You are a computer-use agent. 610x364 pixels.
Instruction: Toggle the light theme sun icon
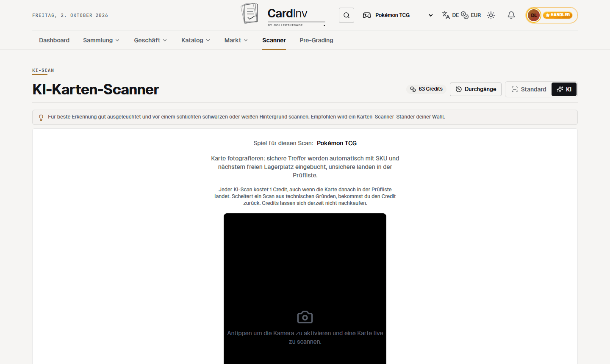click(x=491, y=15)
